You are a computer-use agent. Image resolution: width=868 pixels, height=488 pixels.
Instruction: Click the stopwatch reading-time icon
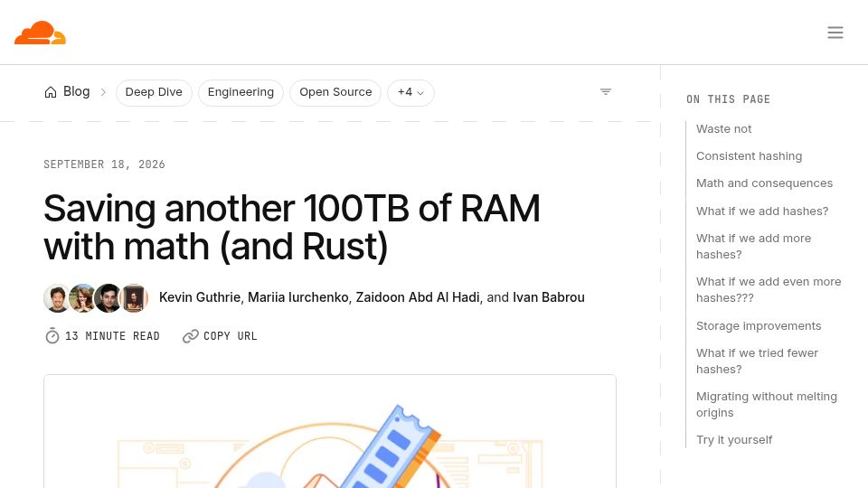(x=52, y=336)
